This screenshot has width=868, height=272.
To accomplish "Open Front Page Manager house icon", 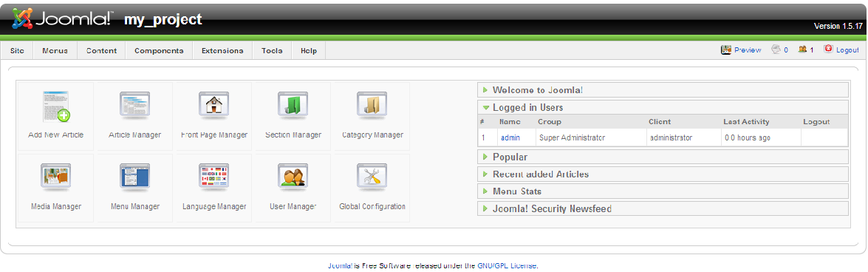I will pyautogui.click(x=213, y=105).
